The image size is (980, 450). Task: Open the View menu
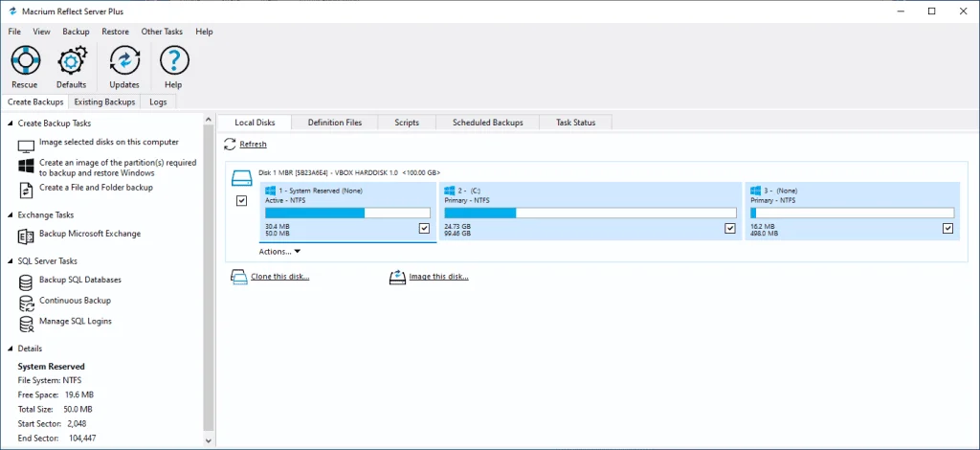(42, 32)
